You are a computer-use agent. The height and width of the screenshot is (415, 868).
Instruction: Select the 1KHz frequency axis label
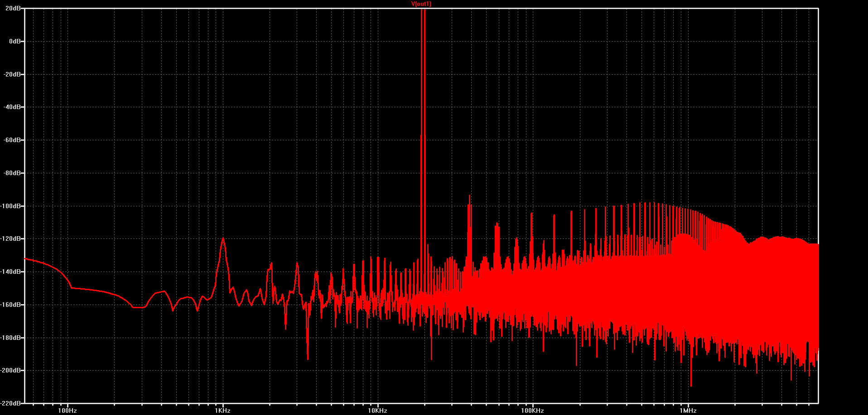(222, 410)
